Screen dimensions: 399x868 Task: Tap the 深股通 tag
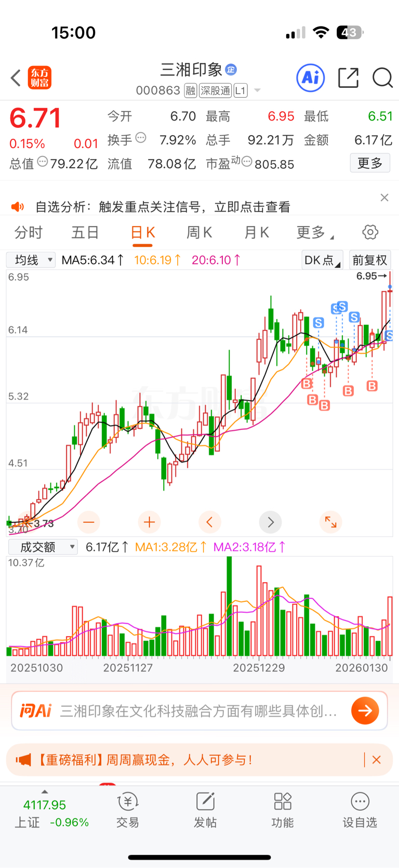215,91
